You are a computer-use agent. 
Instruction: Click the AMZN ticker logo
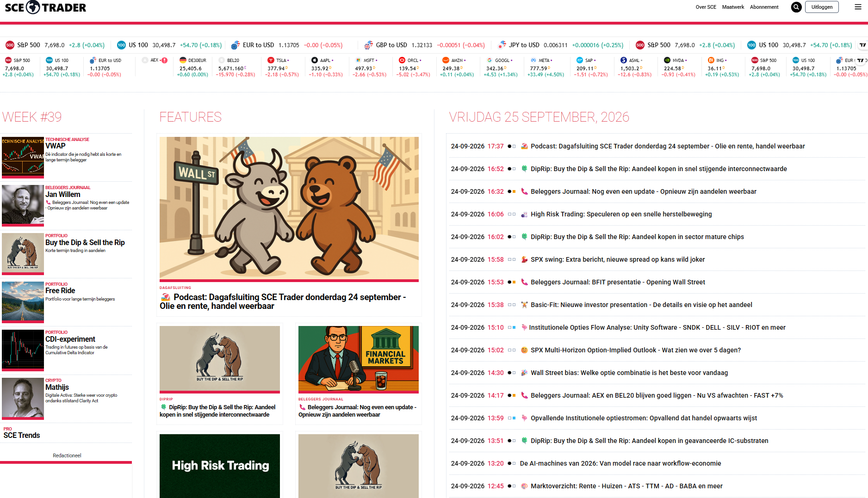click(446, 60)
